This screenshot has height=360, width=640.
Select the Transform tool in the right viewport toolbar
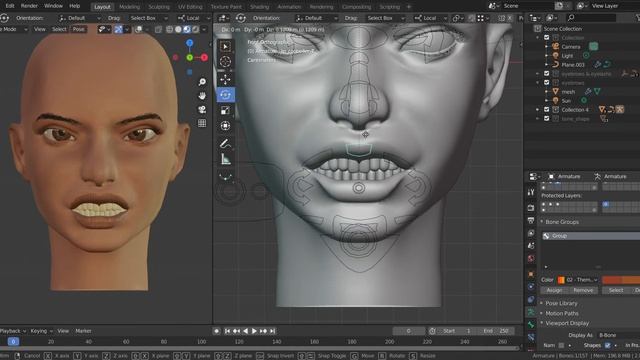[x=225, y=126]
